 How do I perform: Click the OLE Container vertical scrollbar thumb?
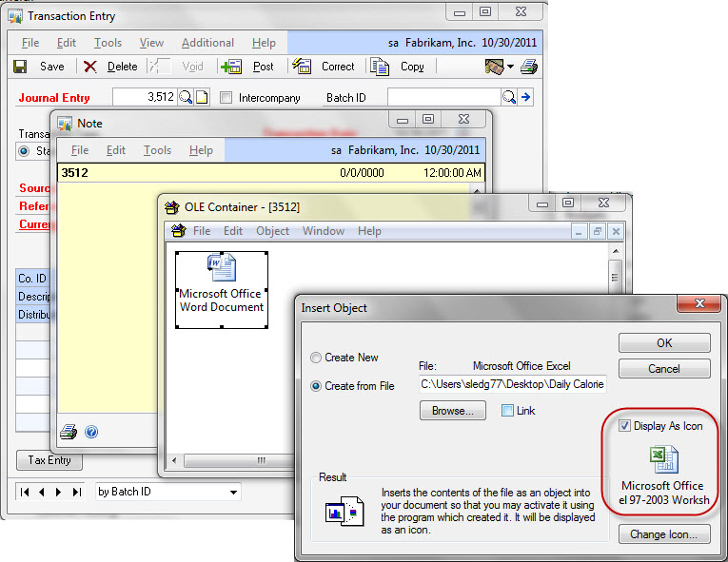click(x=615, y=277)
